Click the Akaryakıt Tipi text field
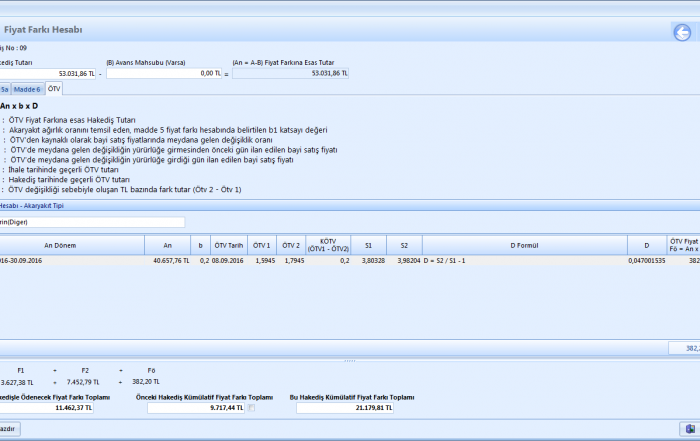 coord(92,222)
